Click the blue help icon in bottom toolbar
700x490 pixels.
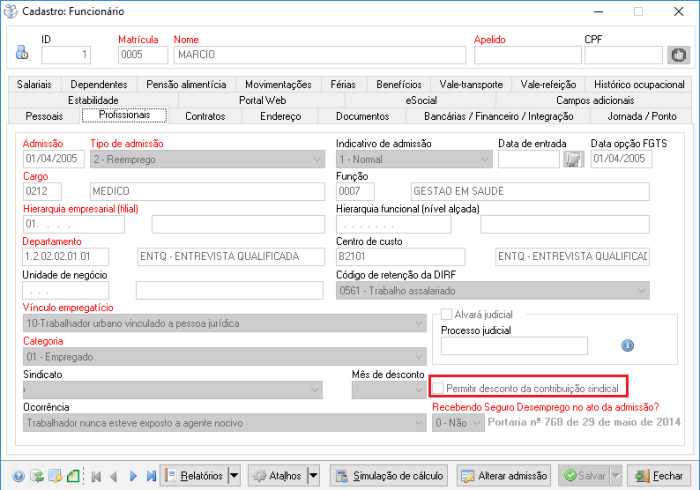[x=17, y=475]
